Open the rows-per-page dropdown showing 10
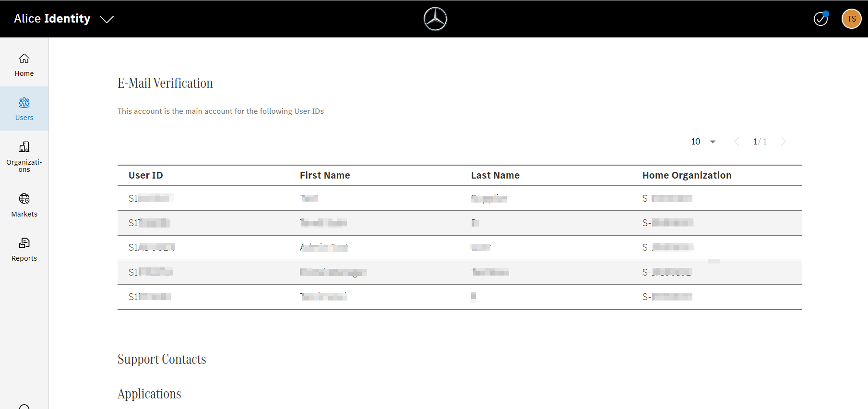The height and width of the screenshot is (409, 868). (703, 142)
